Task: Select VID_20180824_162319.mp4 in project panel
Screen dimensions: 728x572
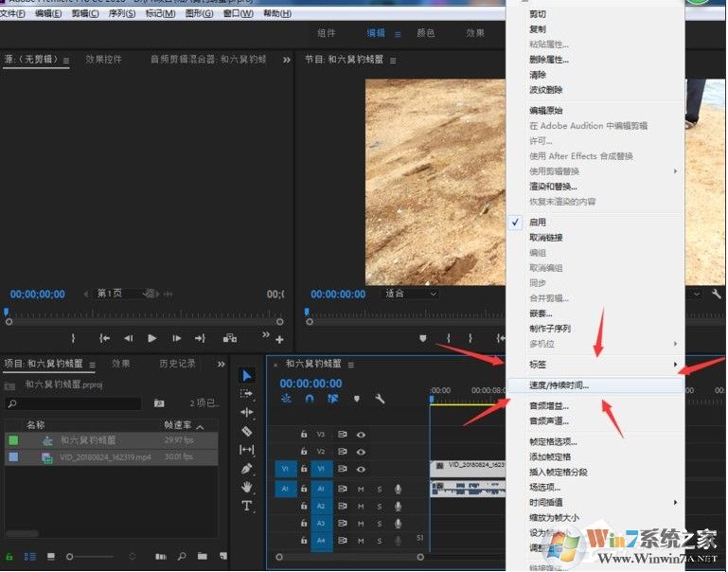Action: pos(104,457)
